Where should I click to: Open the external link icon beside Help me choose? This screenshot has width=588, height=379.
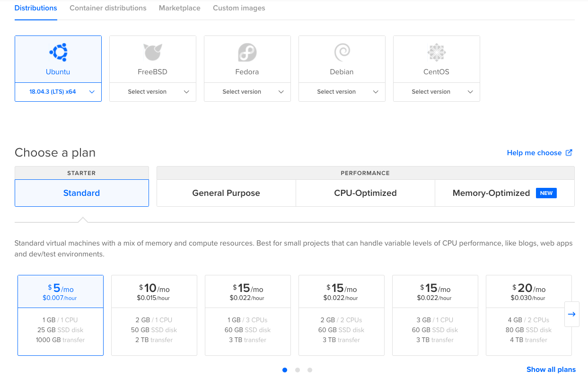click(x=569, y=152)
